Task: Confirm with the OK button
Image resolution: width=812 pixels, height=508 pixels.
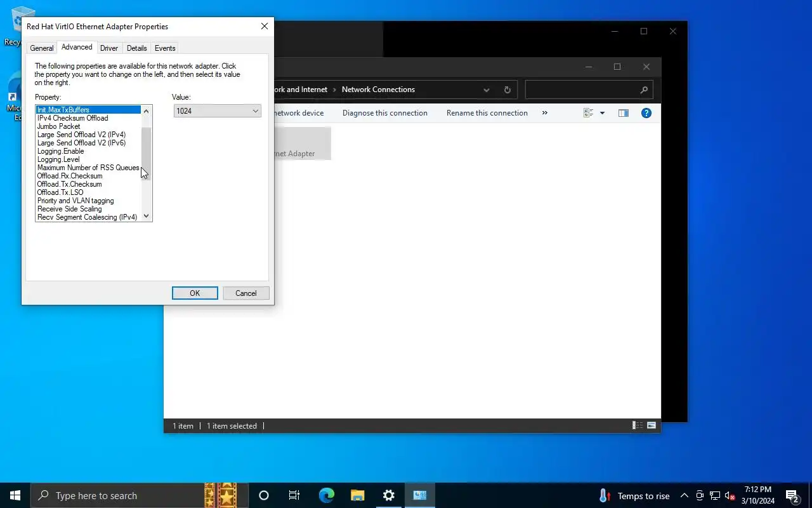Action: pyautogui.click(x=195, y=293)
